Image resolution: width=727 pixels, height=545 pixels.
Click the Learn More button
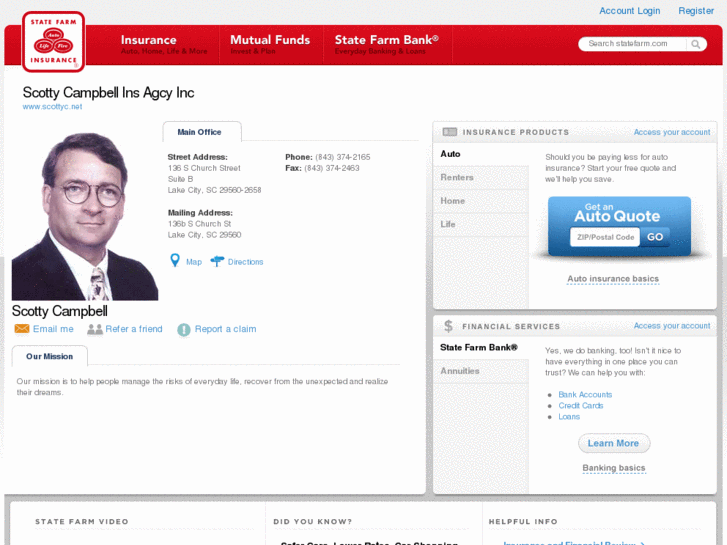point(613,443)
